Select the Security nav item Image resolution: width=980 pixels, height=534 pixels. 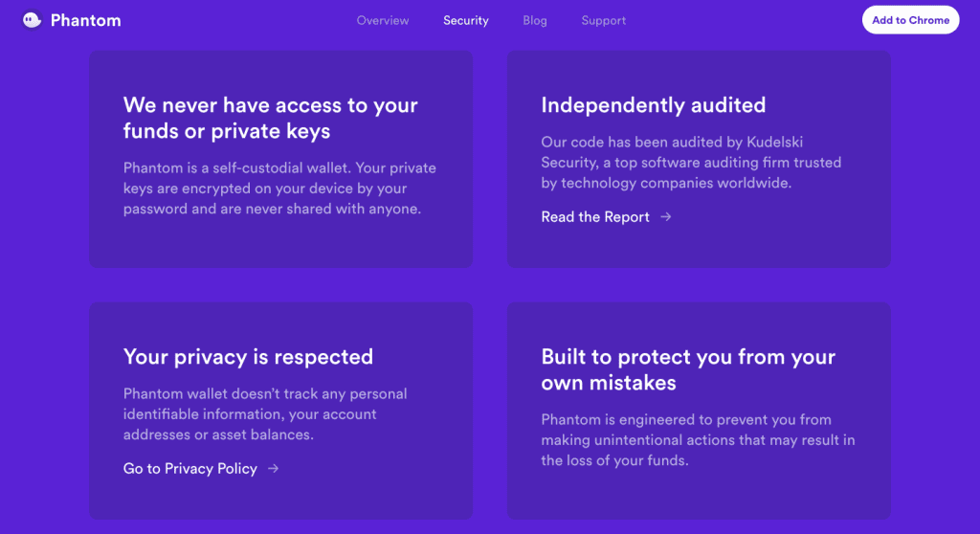(x=466, y=21)
